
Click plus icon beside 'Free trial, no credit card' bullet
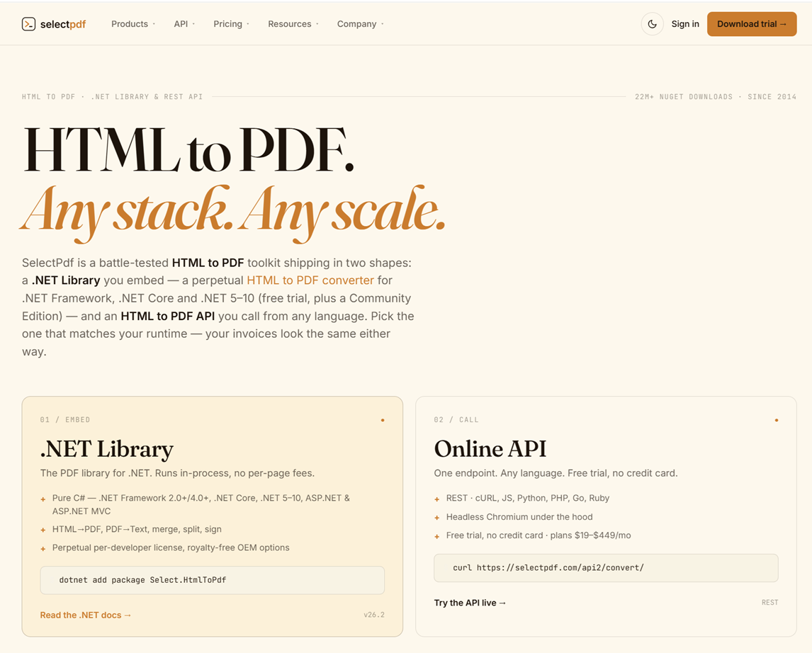point(436,537)
